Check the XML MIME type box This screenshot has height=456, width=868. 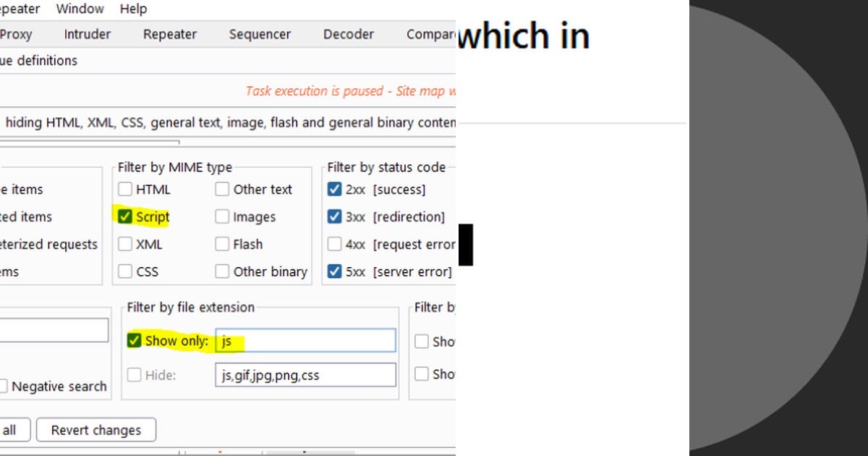[x=125, y=244]
